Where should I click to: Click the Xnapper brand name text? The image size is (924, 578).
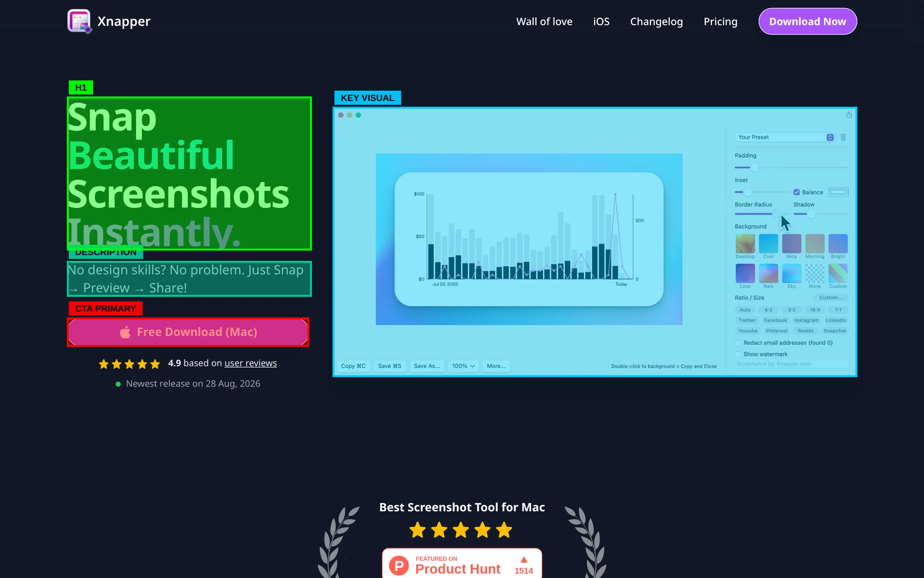pyautogui.click(x=124, y=21)
